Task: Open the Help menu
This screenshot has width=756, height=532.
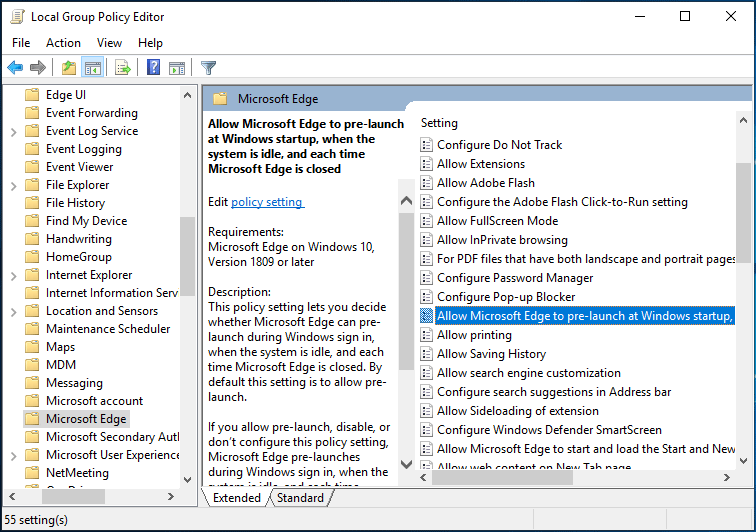Action: click(x=150, y=43)
